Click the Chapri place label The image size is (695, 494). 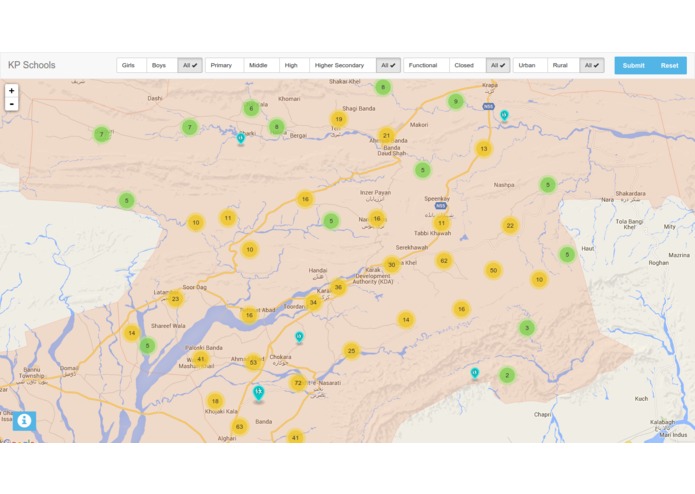tap(542, 415)
